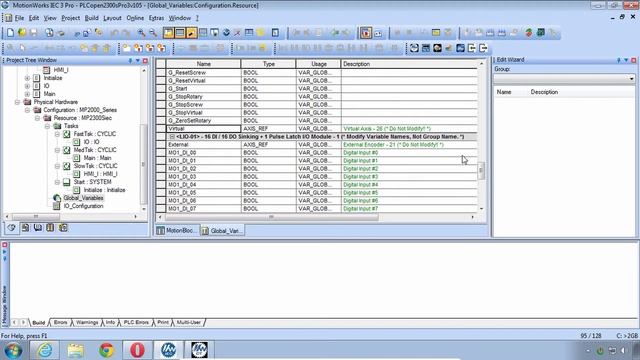Select IO_Configuration in the project tree

click(x=84, y=206)
